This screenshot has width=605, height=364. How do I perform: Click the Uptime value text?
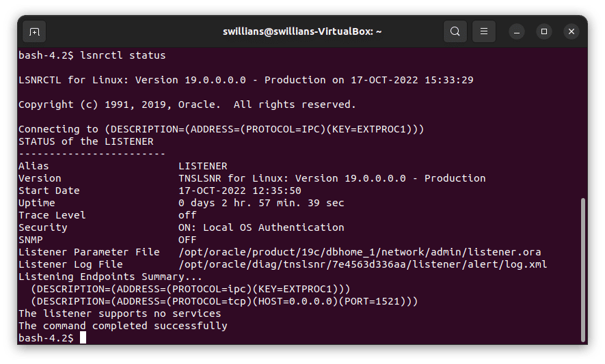pos(261,203)
